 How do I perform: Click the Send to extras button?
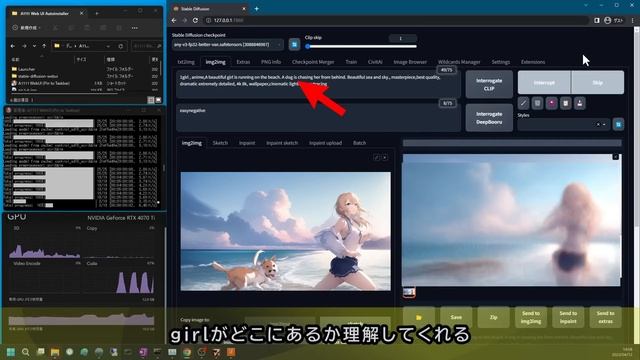coord(605,317)
